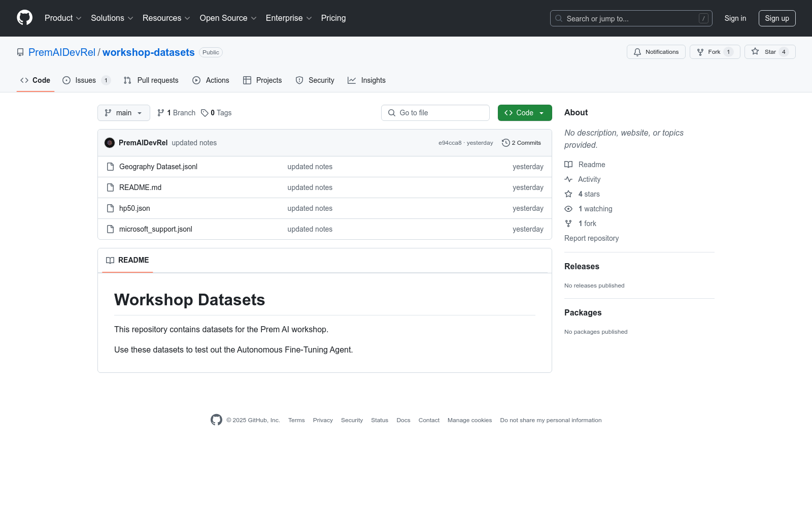Switch to the Issues tab

86,80
